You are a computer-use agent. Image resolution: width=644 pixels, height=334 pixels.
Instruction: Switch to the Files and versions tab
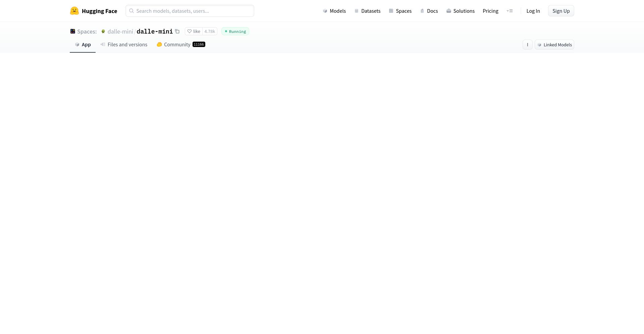(x=124, y=45)
